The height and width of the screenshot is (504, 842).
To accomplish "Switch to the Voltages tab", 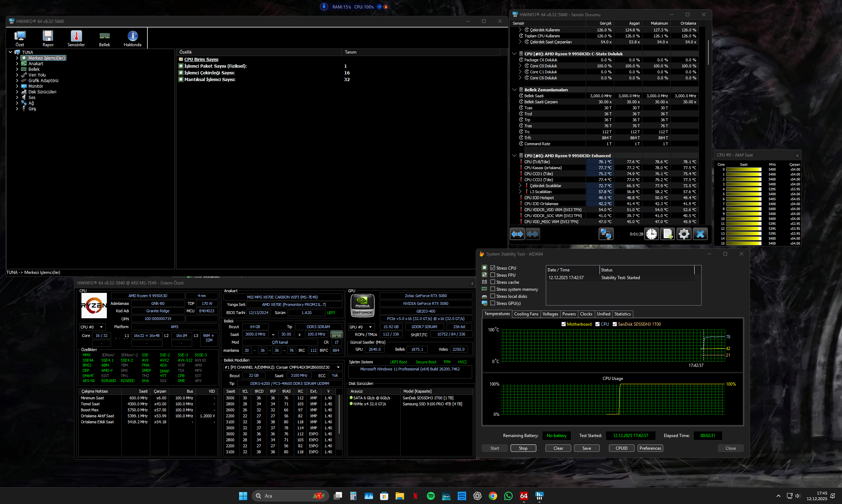I will pyautogui.click(x=550, y=314).
